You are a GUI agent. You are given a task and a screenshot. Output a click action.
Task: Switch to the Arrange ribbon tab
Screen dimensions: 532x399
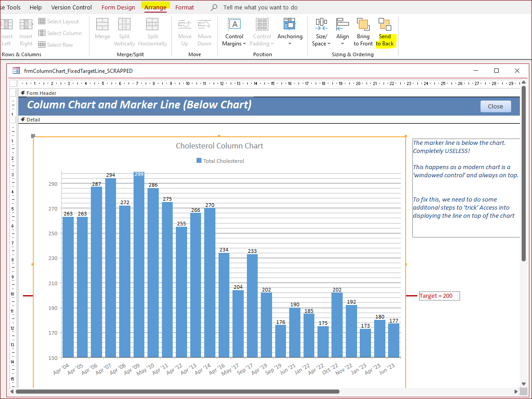click(x=156, y=7)
